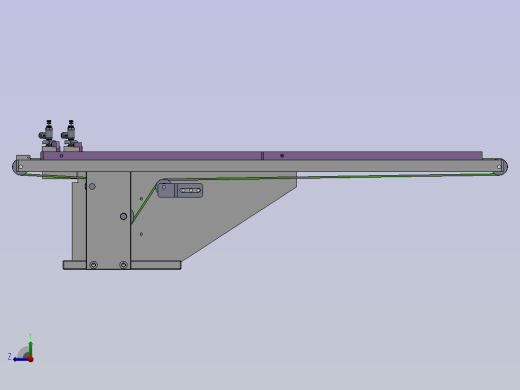Select the screw dot on the left purple rail

tap(61, 156)
